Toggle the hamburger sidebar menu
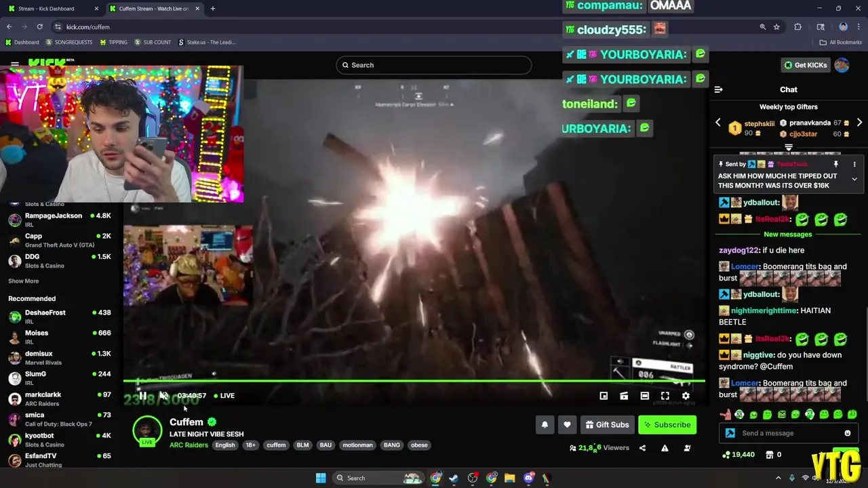Screen dimensions: 868x488 [14, 65]
